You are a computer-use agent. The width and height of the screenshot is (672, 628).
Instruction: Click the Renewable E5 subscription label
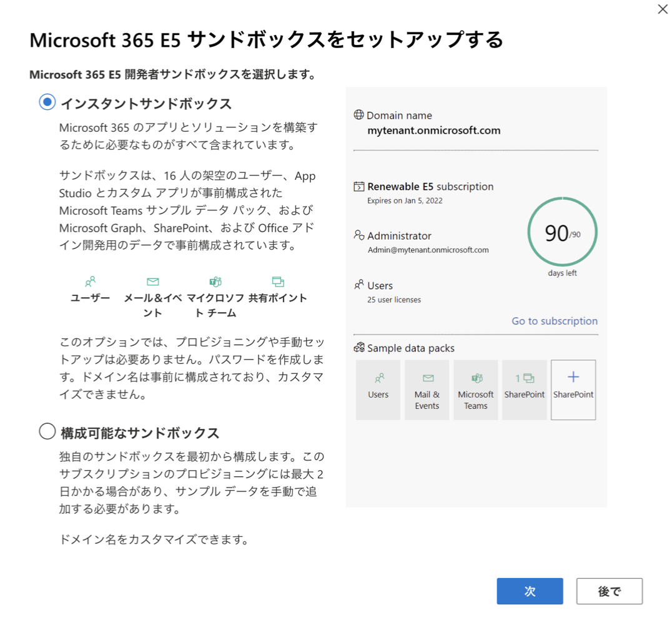tap(430, 187)
